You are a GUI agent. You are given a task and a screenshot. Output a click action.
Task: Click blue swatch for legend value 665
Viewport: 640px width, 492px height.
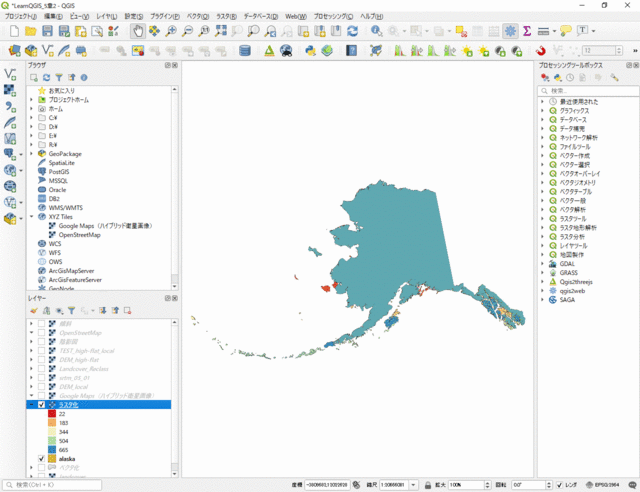tap(52, 450)
